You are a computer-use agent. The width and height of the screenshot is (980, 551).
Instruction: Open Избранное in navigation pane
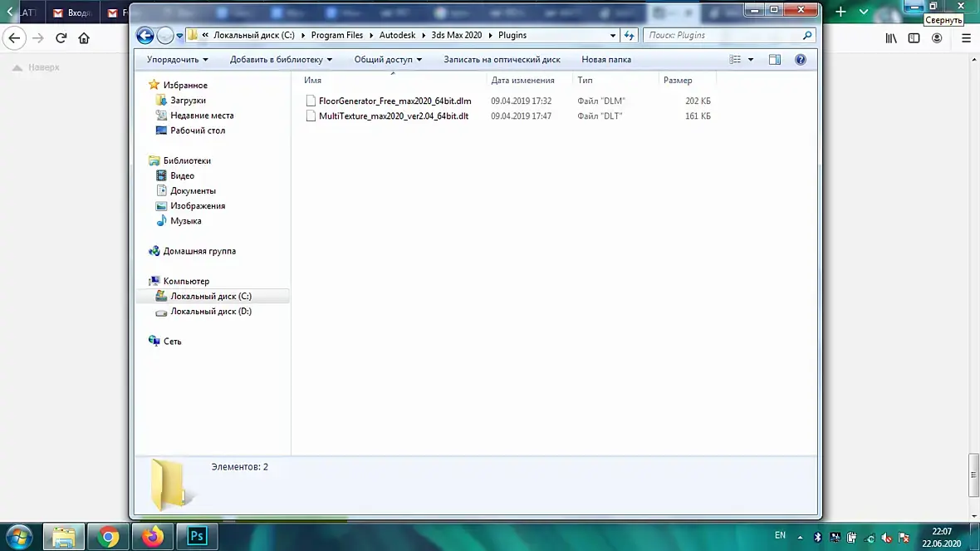point(185,85)
